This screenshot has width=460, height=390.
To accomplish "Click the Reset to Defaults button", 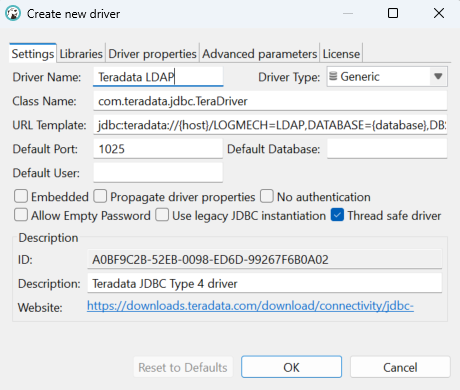I will tap(183, 367).
